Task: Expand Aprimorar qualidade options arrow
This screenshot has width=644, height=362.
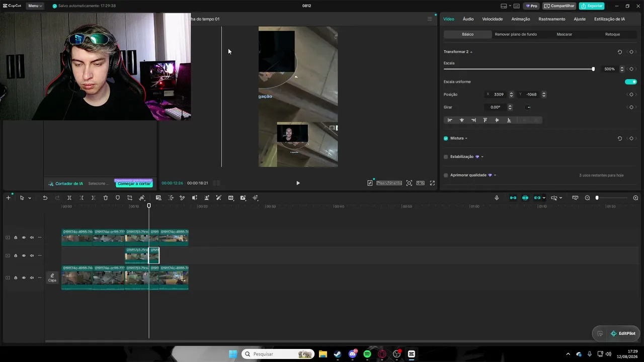Action: [495, 175]
